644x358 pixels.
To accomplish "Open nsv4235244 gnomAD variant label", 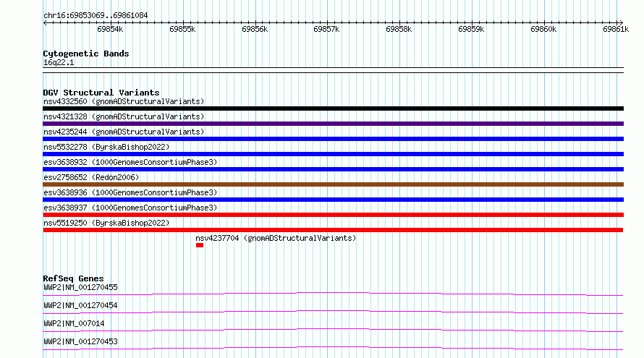I will click(x=124, y=132).
